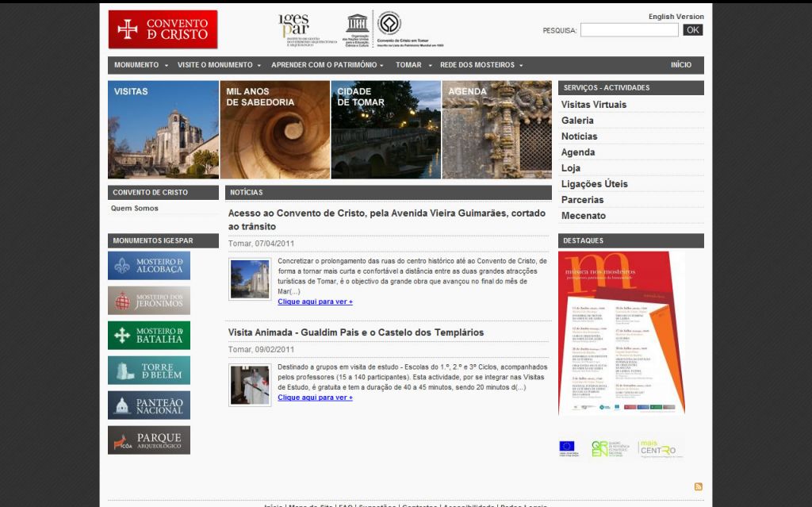Click the Convento de Cristo logo
This screenshot has height=507, width=812.
pos(163,29)
